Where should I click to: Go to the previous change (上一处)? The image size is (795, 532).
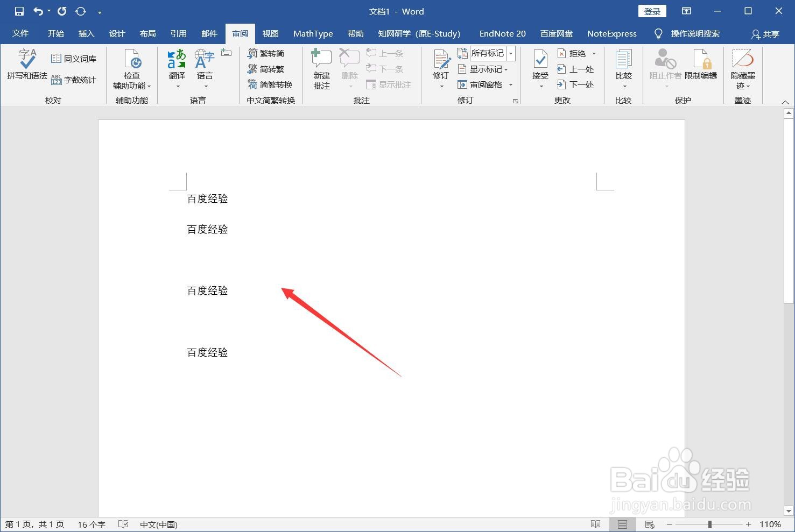pyautogui.click(x=576, y=69)
